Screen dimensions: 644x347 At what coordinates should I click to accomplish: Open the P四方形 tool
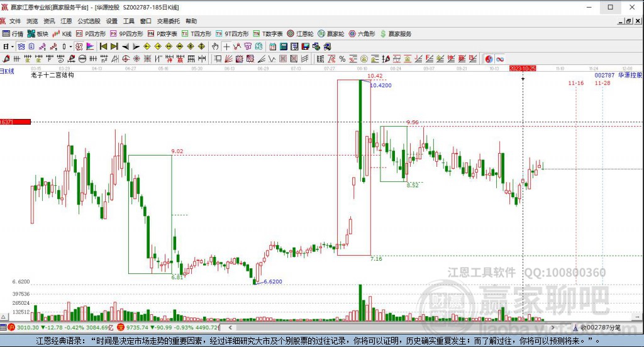[91, 34]
